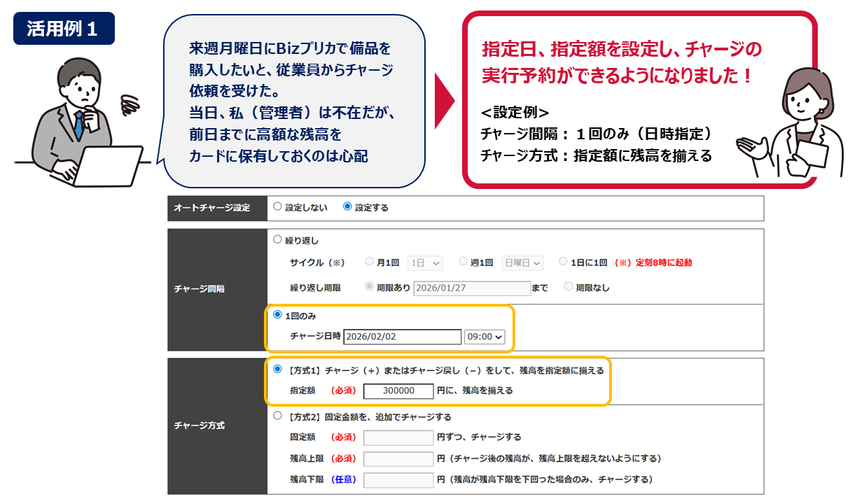This screenshot has width=850, height=504.
Task: Choose the 1日に1回 cycle option
Action: 564,262
